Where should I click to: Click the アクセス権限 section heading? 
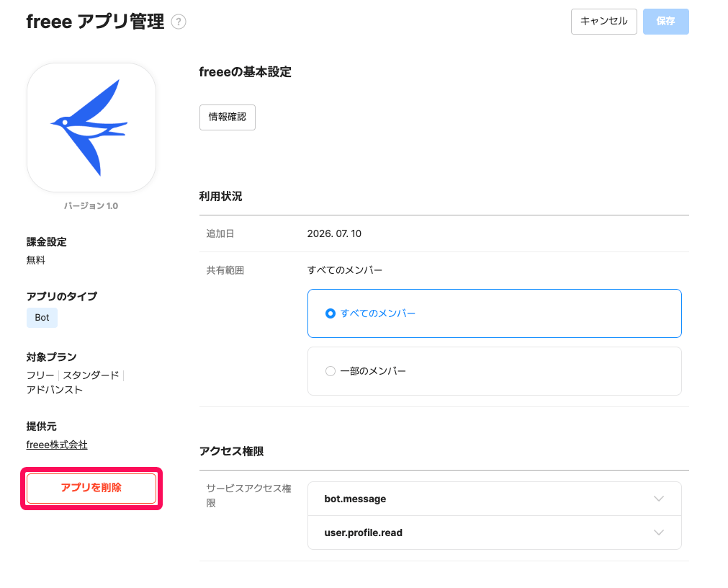click(231, 452)
